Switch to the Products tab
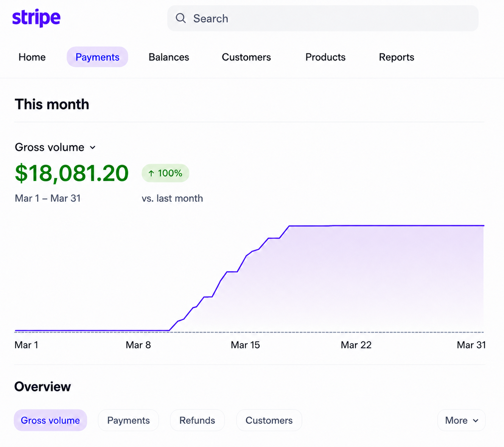The width and height of the screenshot is (504, 447). click(325, 57)
